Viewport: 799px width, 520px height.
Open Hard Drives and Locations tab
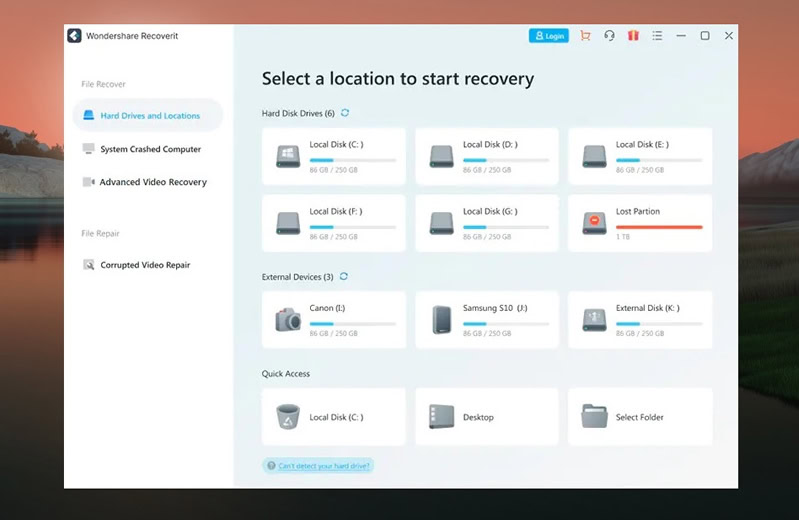[148, 115]
